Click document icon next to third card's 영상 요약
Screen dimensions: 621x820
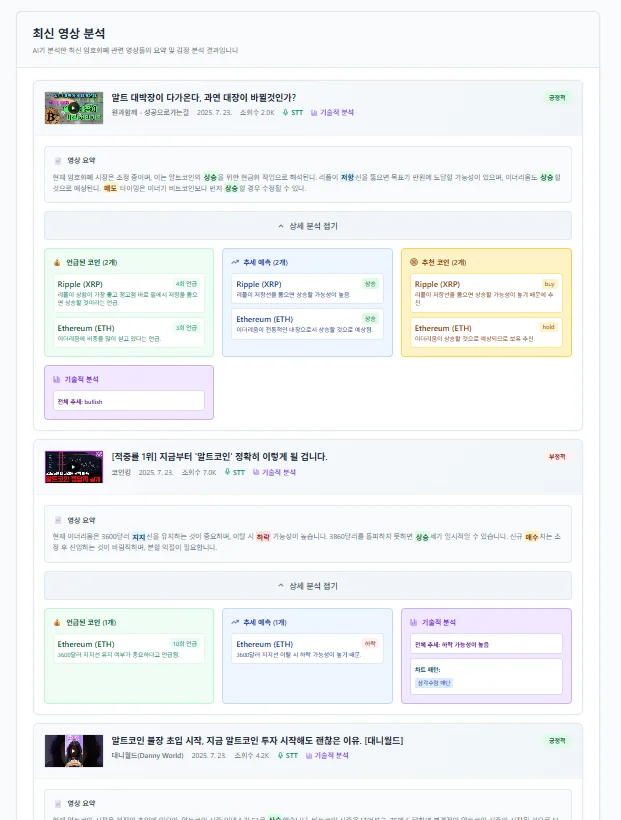tap(58, 803)
